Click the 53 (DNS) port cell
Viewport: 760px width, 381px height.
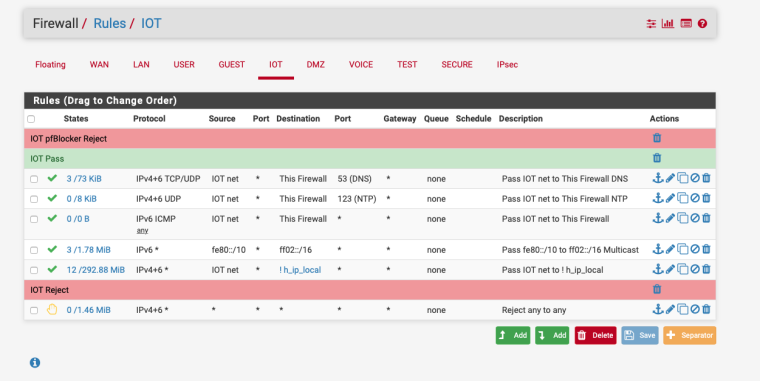tap(355, 179)
